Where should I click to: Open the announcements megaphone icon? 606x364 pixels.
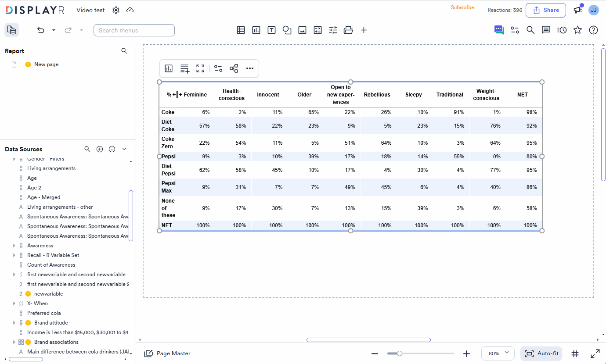(578, 10)
